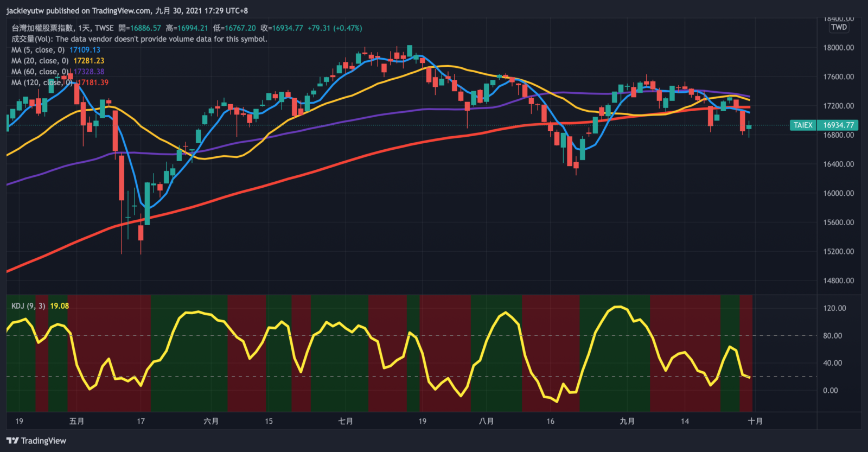The width and height of the screenshot is (868, 452).
Task: Click the MA (60, close, 0) legend label
Action: 40,72
